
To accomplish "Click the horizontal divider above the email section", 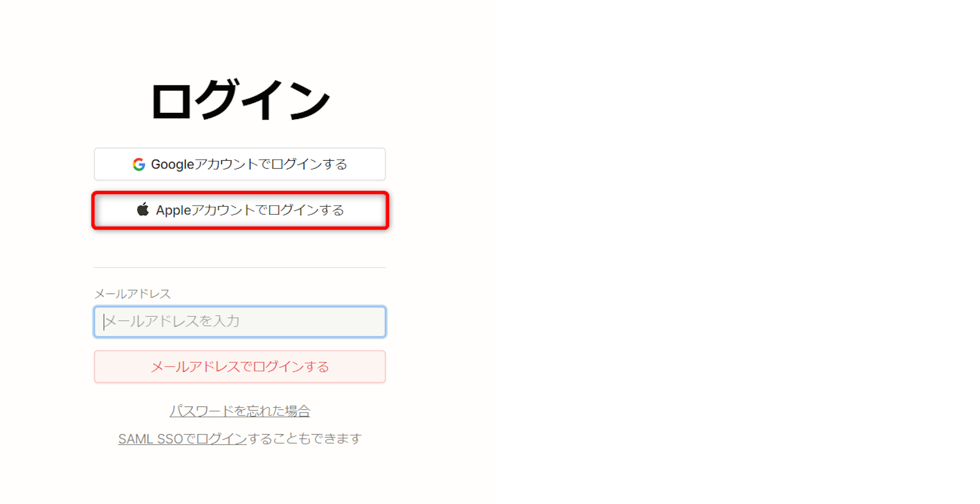I will point(240,268).
